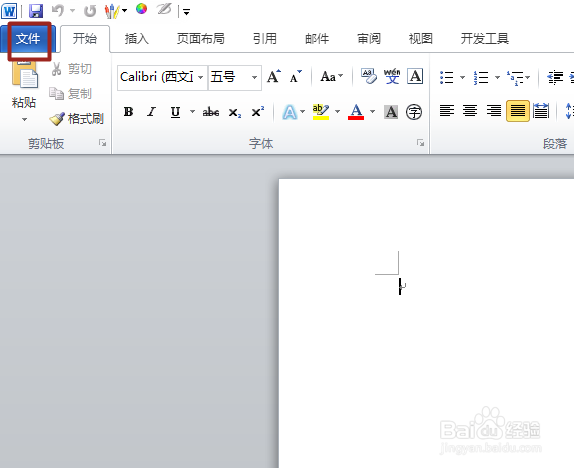Click 剪切 (Cut) button
Viewport: 574px width, 468px height.
coord(72,69)
